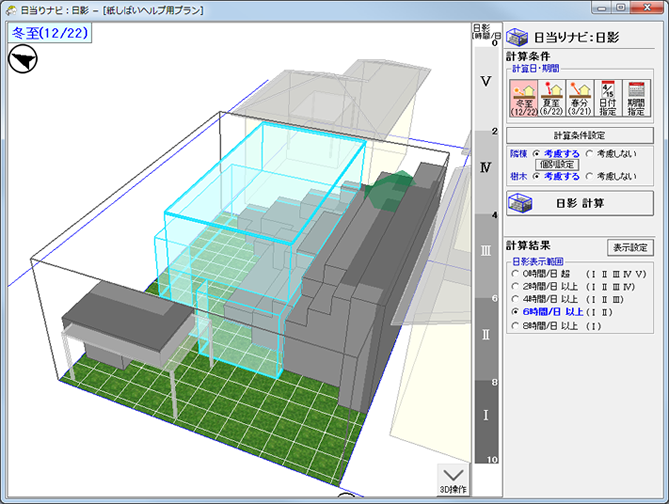Image resolution: width=669 pixels, height=504 pixels.
Task: Set 樹木 to 考慮する
Action: click(x=557, y=176)
